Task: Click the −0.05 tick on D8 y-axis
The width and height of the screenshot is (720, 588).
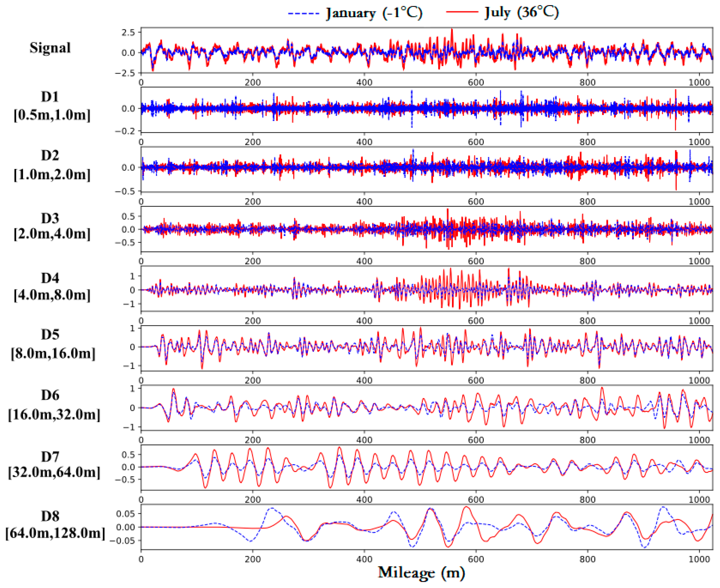Action: tap(122, 540)
